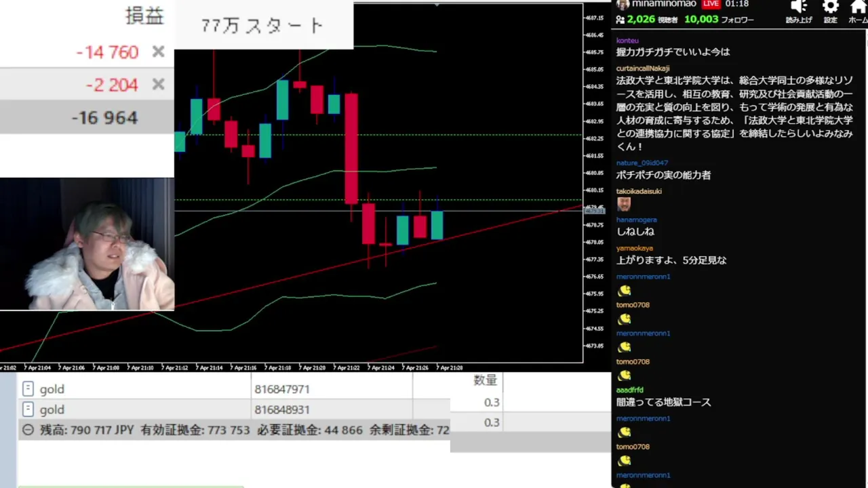
Task: Collapse the 残高 balance summary row
Action: click(28, 430)
